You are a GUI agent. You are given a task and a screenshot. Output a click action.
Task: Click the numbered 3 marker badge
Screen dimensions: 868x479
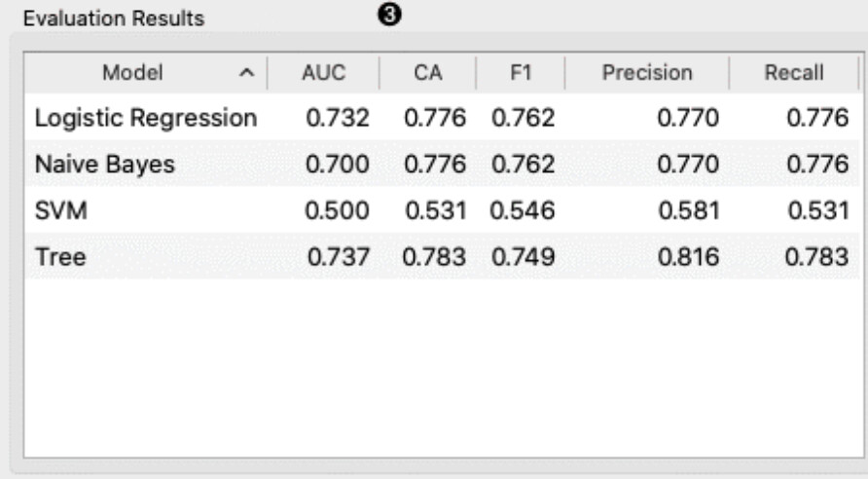coord(389,15)
